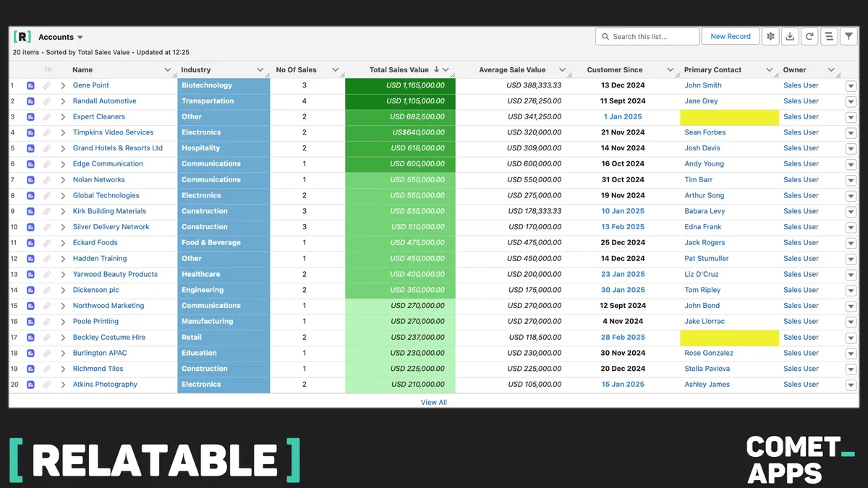
Task: Click the Gene Point account record icon
Action: (x=31, y=85)
